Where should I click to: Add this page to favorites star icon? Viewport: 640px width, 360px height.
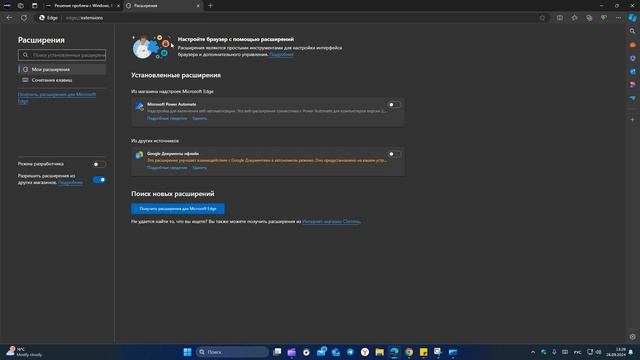[x=542, y=18]
